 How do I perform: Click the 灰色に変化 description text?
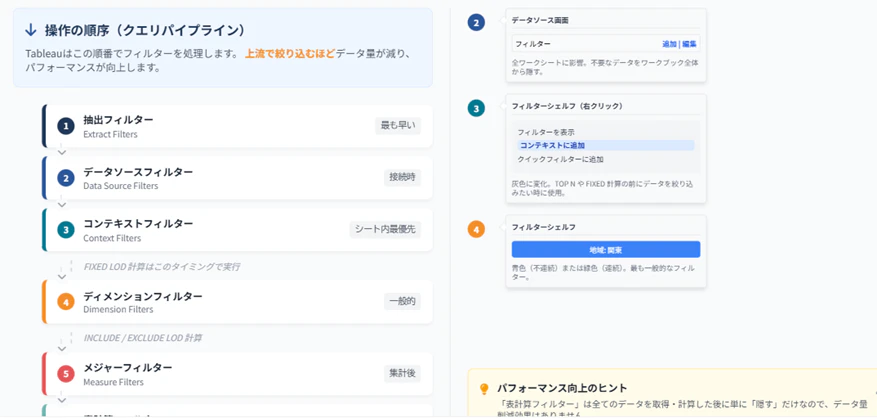pos(602,189)
